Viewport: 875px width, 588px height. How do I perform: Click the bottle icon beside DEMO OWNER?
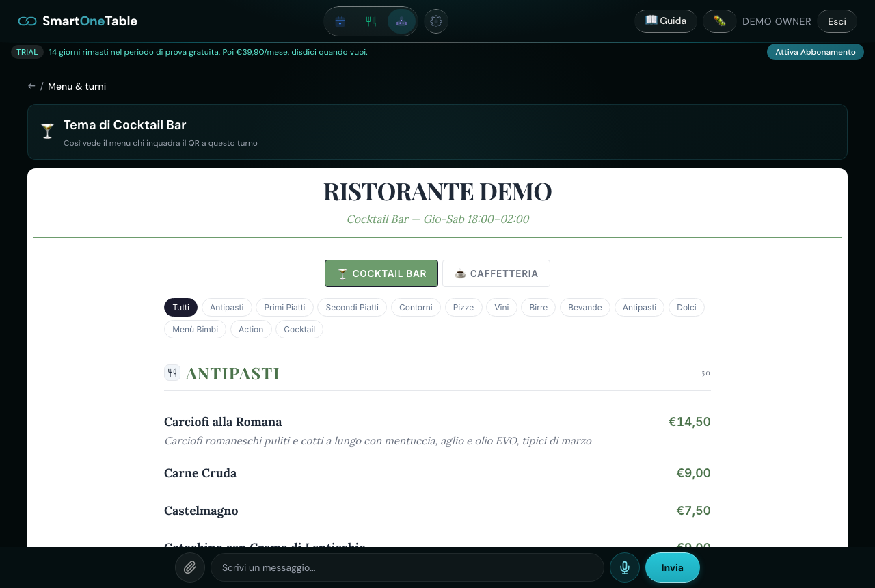(x=720, y=21)
